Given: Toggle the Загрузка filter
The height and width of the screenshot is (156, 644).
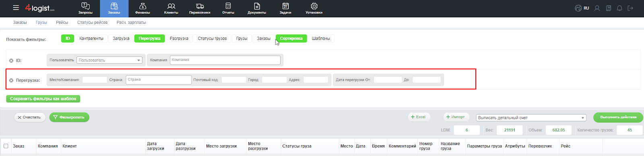Looking at the screenshot, I should pyautogui.click(x=121, y=38).
